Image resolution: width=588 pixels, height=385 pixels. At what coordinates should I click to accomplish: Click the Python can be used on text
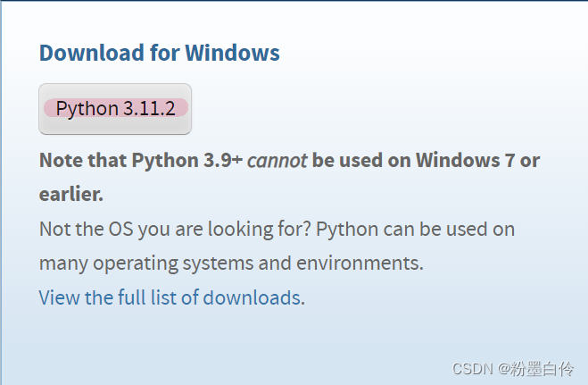coord(416,229)
